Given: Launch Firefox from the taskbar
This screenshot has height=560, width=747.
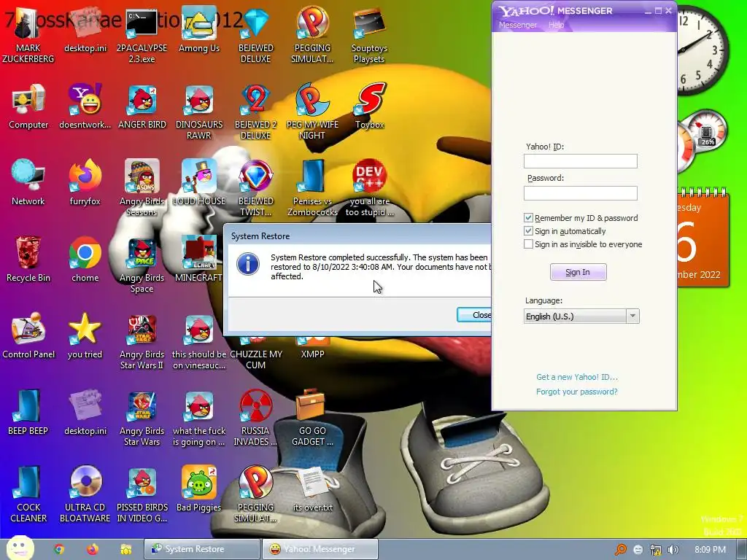Looking at the screenshot, I should pyautogui.click(x=93, y=549).
